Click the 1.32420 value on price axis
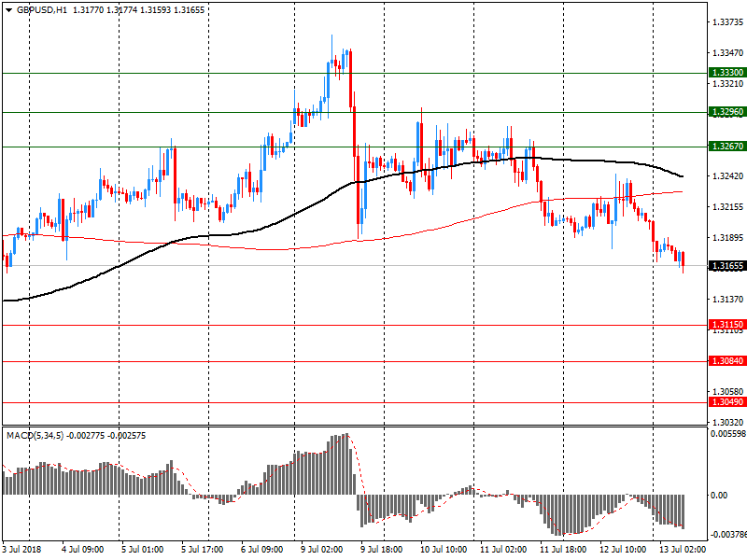Screen dimensions: 747x560 tap(726, 176)
